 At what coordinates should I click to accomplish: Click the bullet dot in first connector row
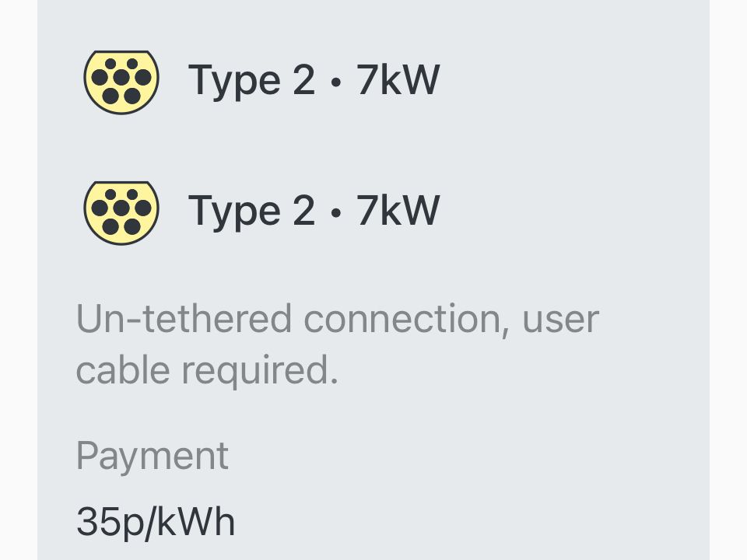tap(335, 82)
